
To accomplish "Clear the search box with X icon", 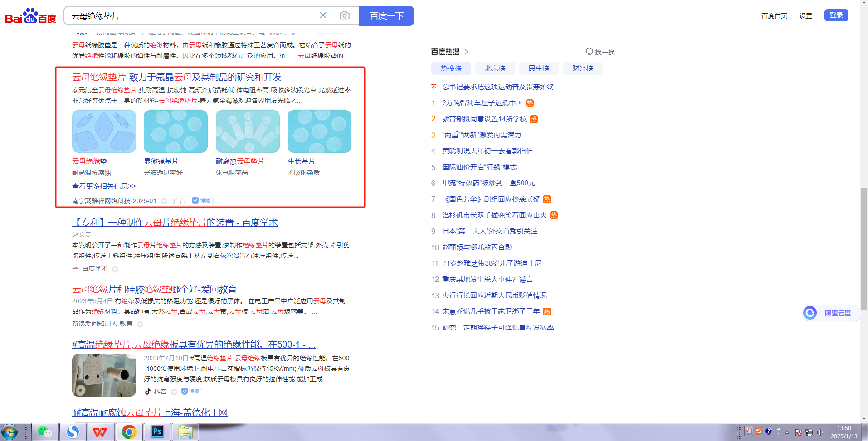I will [x=323, y=15].
